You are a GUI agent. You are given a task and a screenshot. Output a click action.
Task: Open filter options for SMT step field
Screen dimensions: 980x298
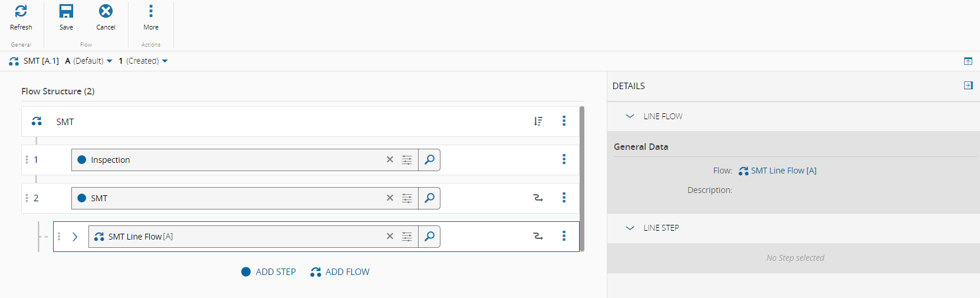tap(407, 198)
